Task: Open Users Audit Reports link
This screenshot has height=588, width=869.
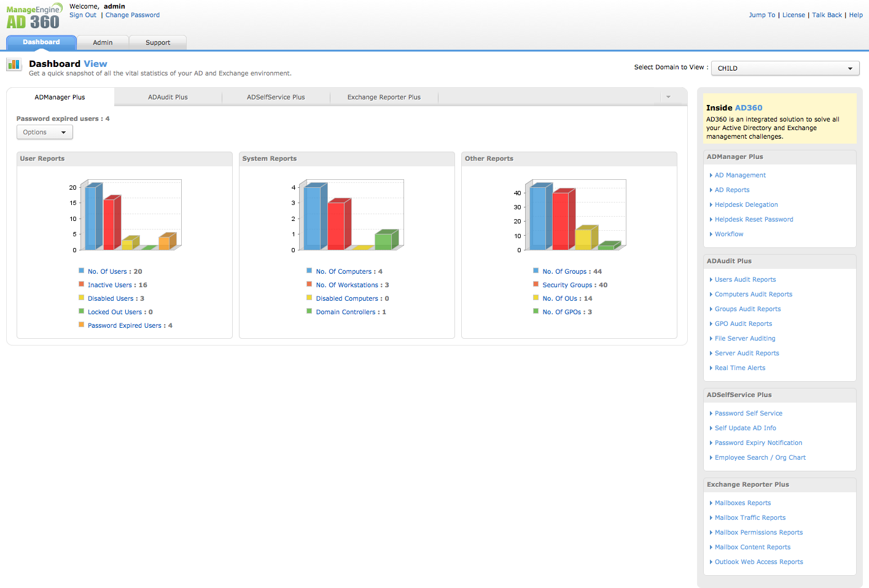Action: (746, 279)
